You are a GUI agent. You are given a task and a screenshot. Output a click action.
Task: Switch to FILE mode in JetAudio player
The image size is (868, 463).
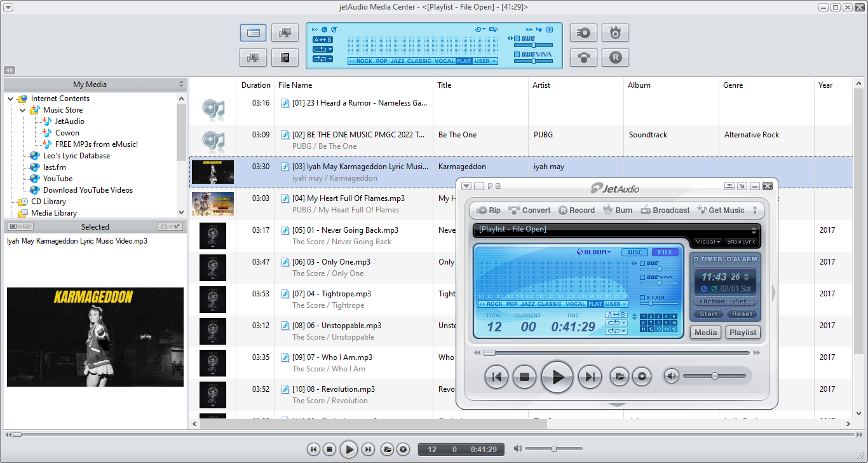click(x=665, y=252)
